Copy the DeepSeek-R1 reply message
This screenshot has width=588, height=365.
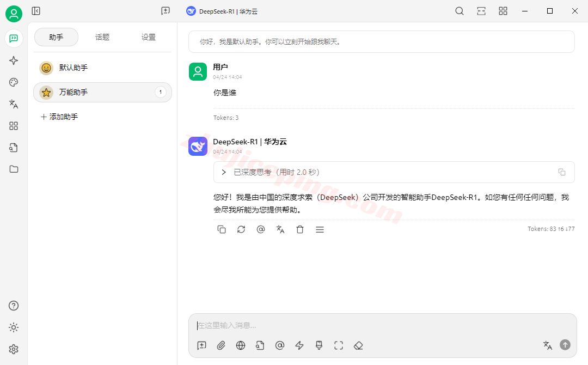pyautogui.click(x=222, y=229)
